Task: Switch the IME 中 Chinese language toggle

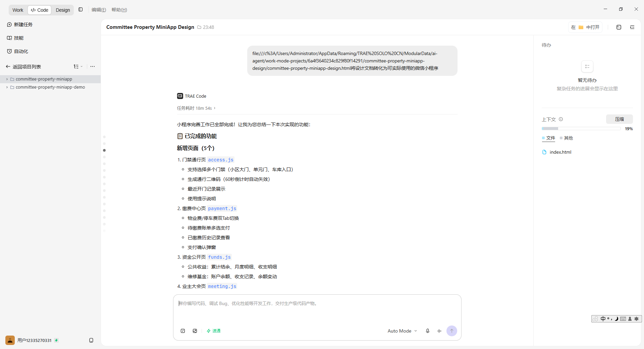Action: point(603,319)
